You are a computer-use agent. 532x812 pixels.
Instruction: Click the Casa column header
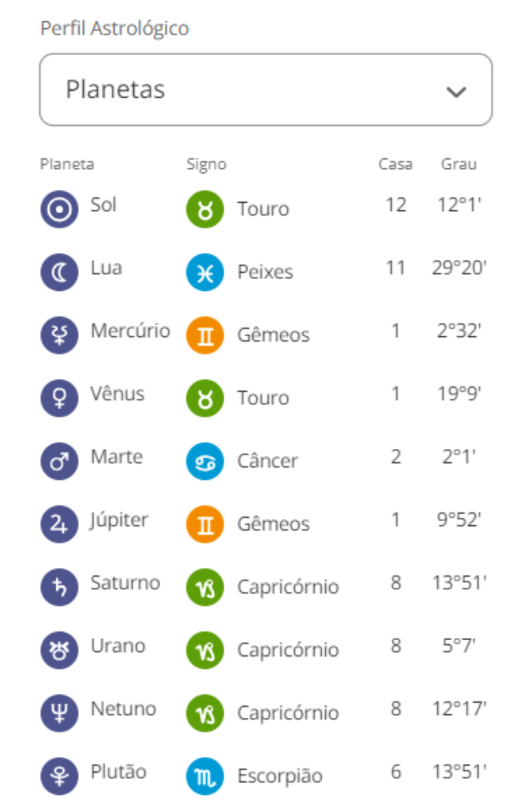[x=395, y=165]
